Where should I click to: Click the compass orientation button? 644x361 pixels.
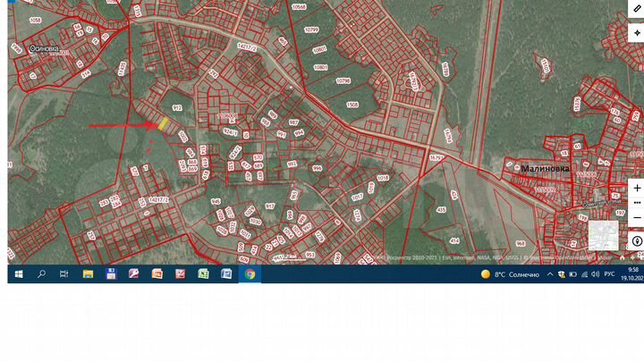point(636,240)
